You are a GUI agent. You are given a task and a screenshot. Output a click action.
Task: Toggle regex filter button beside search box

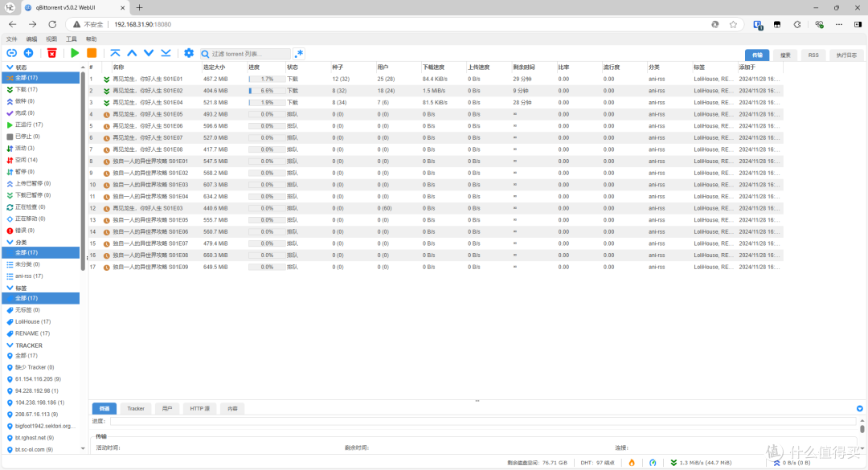click(299, 54)
